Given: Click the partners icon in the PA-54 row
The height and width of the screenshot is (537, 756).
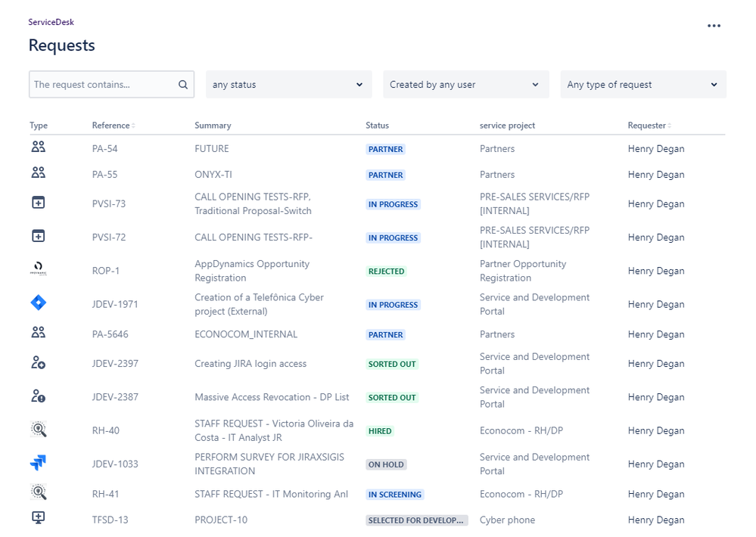Looking at the screenshot, I should 38,147.
